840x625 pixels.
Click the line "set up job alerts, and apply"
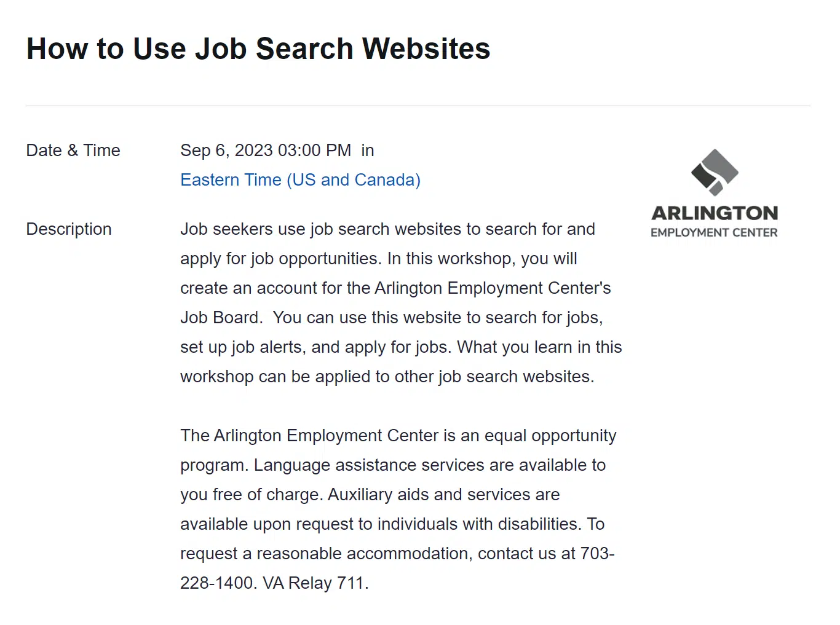[401, 347]
